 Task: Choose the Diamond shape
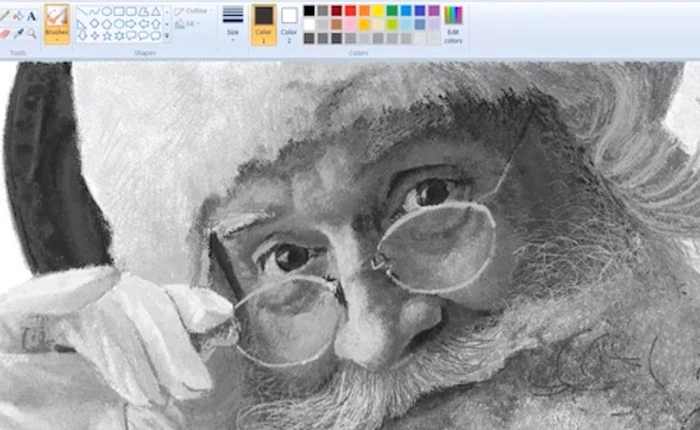tap(94, 24)
